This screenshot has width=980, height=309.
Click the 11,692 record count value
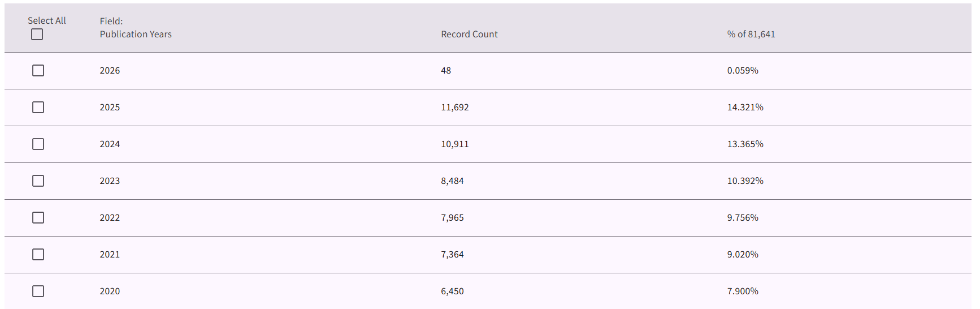tap(455, 108)
